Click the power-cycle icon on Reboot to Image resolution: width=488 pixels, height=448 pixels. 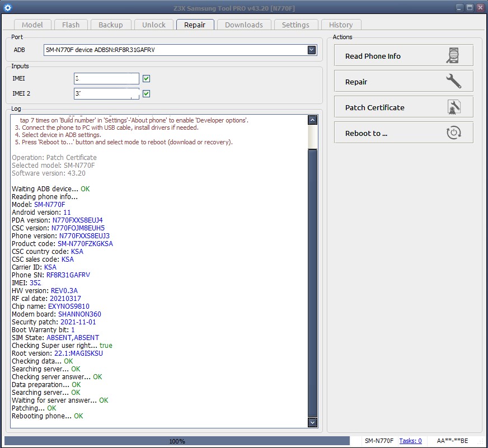453,133
